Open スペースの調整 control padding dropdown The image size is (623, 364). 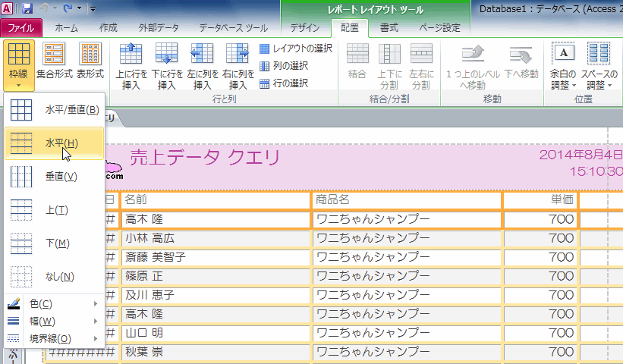599,65
